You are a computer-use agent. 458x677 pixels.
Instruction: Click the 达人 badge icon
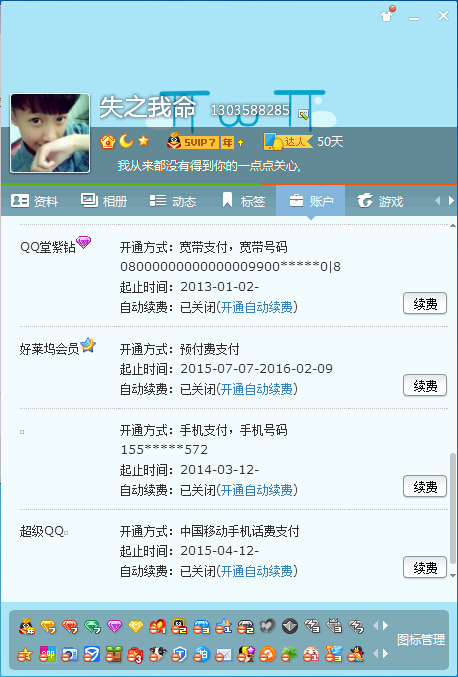point(288,142)
